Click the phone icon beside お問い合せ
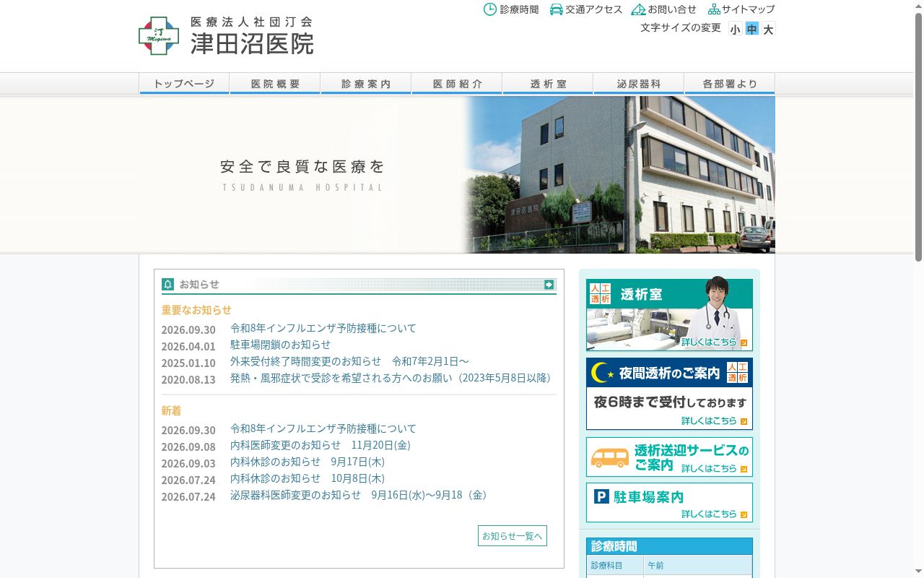This screenshot has height=578, width=924. 638,9
